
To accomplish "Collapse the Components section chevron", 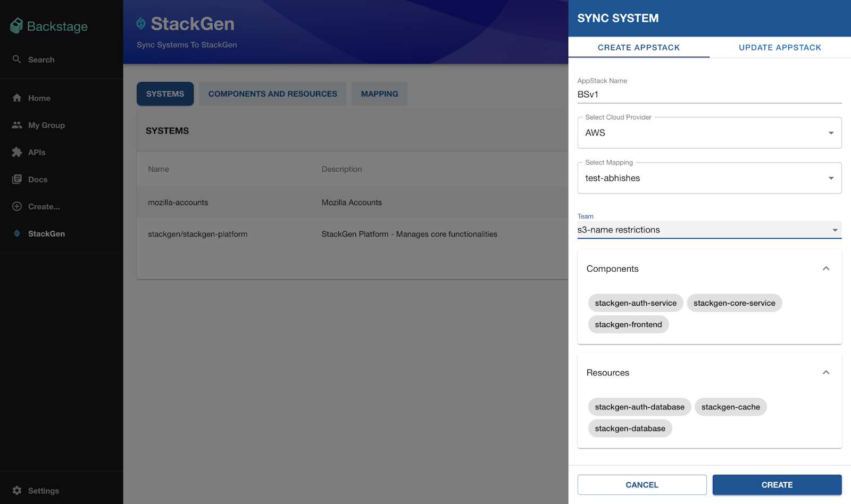I will (x=826, y=268).
